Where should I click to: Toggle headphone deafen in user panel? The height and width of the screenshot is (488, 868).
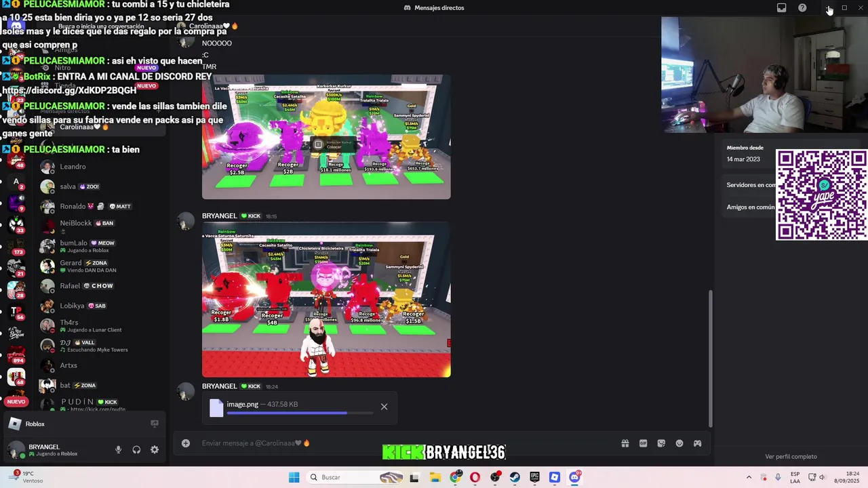(136, 449)
